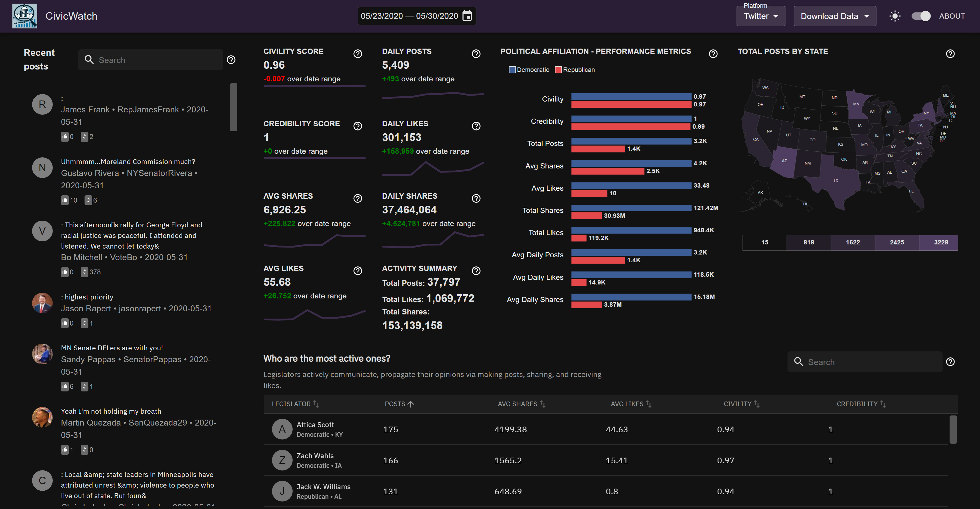Select Attica Scott table row
The width and height of the screenshot is (980, 509).
pos(606,429)
